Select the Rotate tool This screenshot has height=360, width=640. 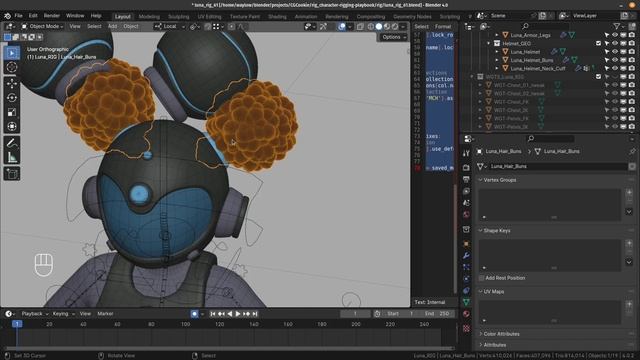[x=11, y=98]
